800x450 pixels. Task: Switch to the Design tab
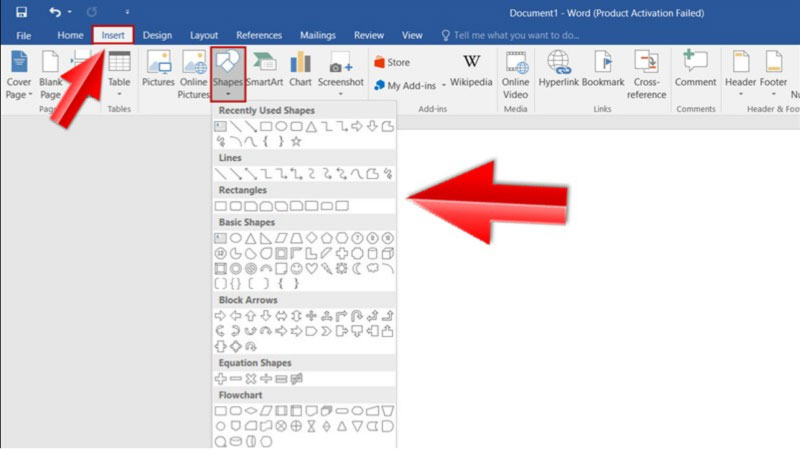(157, 35)
